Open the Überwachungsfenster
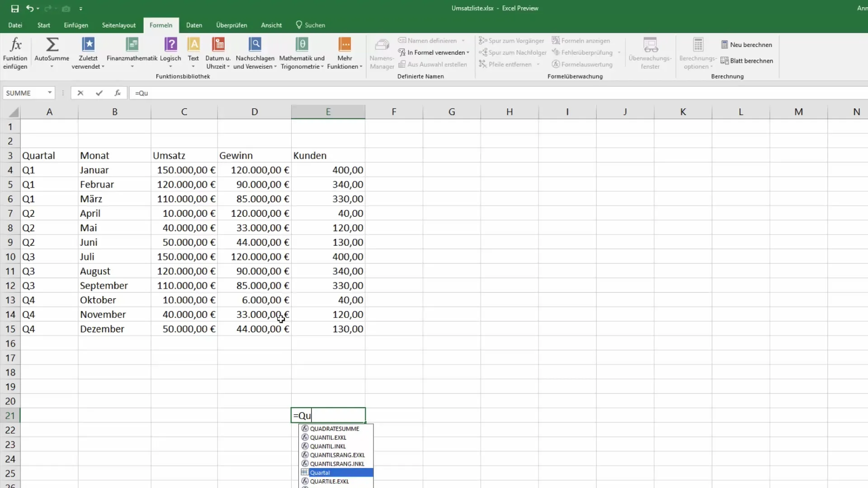This screenshot has width=868, height=488. [x=650, y=53]
